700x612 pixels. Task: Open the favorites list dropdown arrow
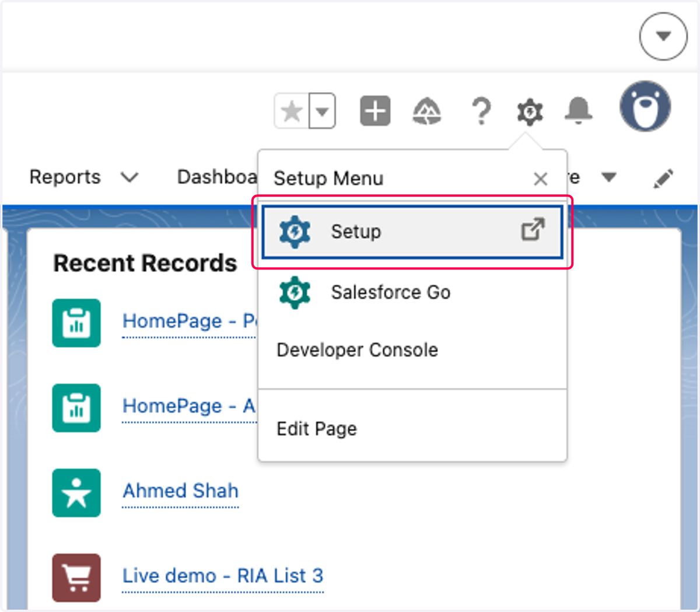322,111
